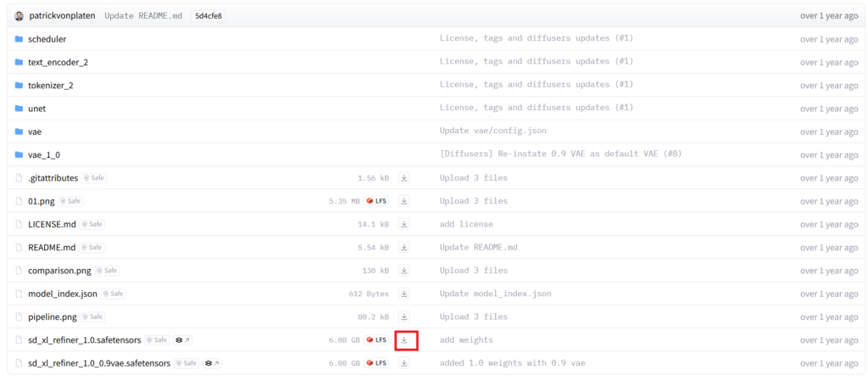Open the vae folder
Screen dimensions: 868x381
35,132
